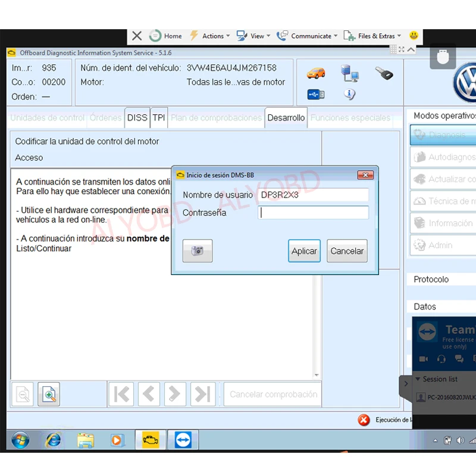Screen dimensions: 476x476
Task: Click the zoom in document icon
Action: (49, 394)
